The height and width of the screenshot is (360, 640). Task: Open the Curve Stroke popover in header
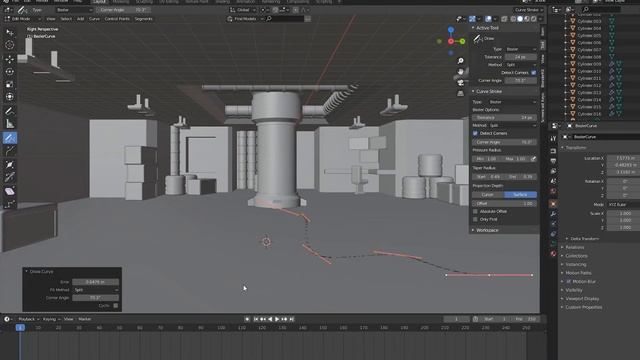[528, 10]
